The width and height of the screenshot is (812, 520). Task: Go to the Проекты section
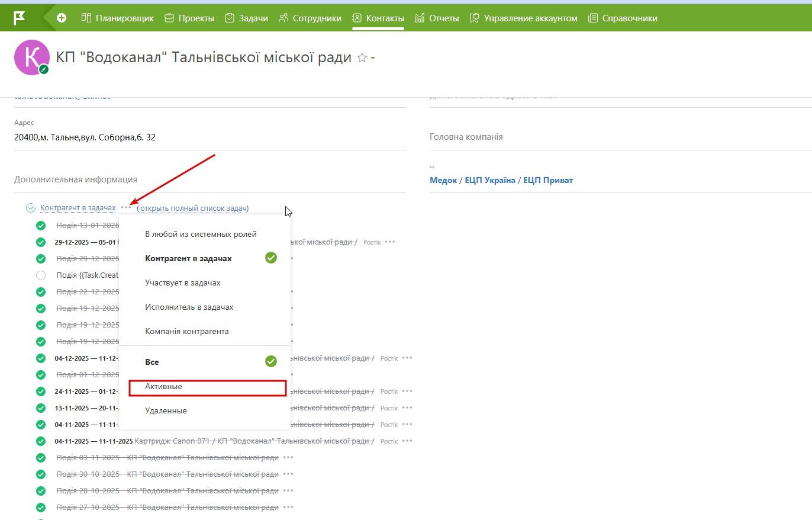click(x=189, y=18)
